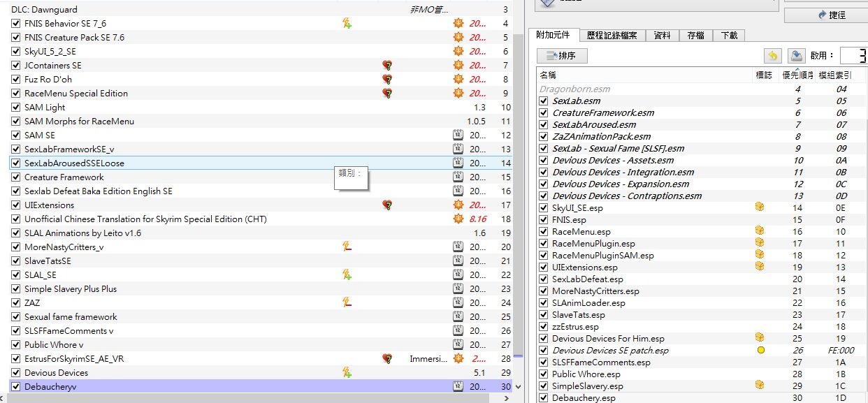
Task: Click the heart question flag on Fuz Ro D'oh row
Action: [387, 79]
